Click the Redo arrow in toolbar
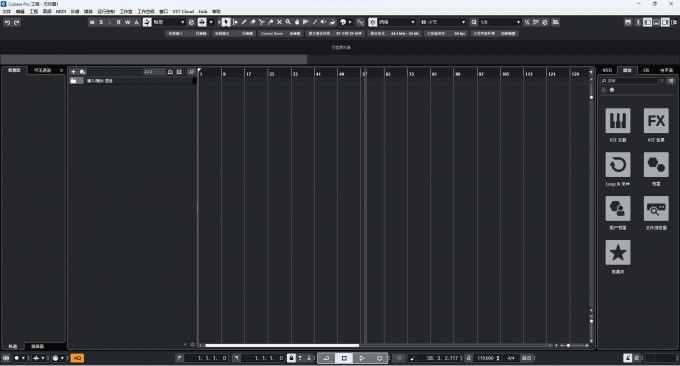Screen dimensions: 680x366 16,22
